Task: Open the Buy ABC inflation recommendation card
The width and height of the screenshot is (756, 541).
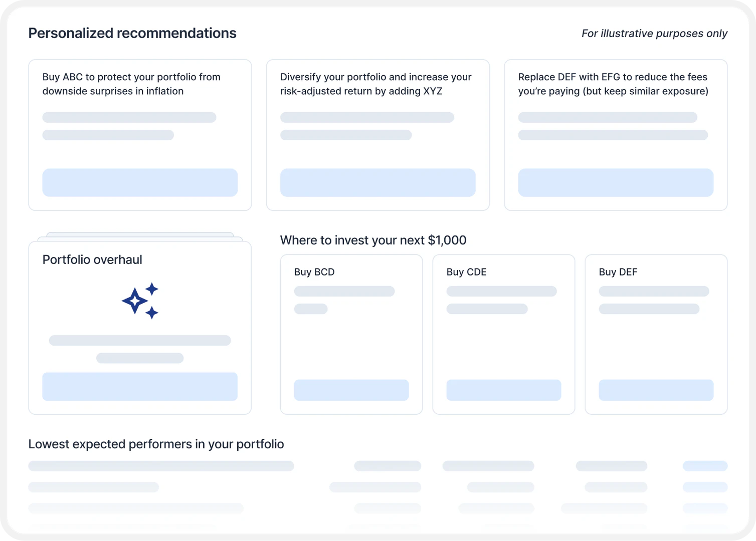Action: [140, 134]
